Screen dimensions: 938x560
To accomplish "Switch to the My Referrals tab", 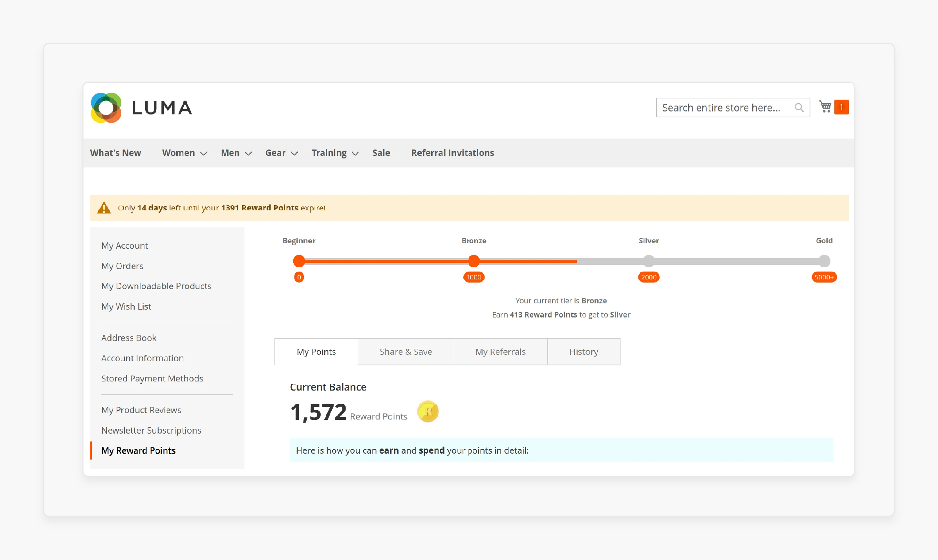I will (x=501, y=352).
